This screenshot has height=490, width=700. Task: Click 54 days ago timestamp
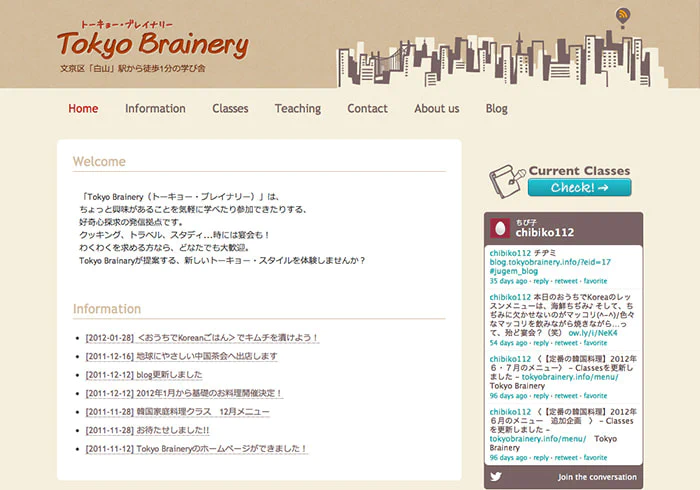click(x=508, y=343)
